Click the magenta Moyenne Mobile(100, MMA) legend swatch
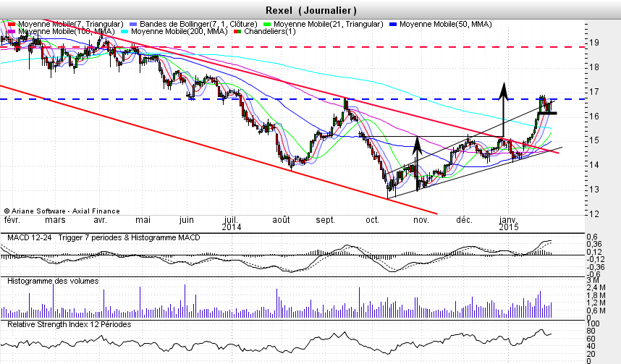Screen dimensions: 621x364 (x=11, y=32)
